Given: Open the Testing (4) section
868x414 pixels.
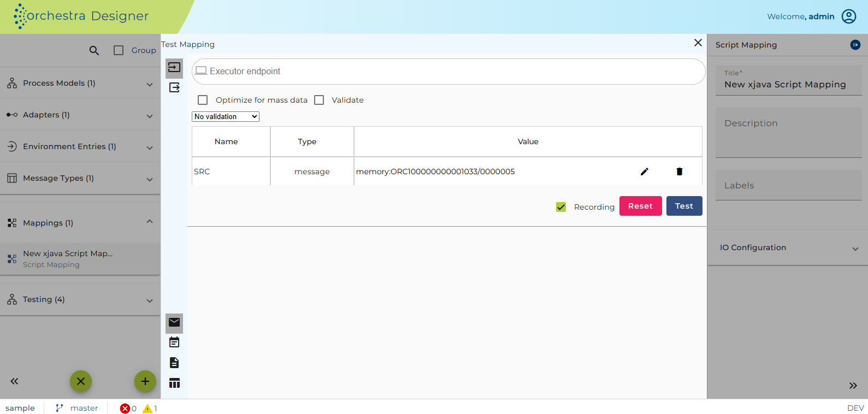Looking at the screenshot, I should (x=80, y=299).
